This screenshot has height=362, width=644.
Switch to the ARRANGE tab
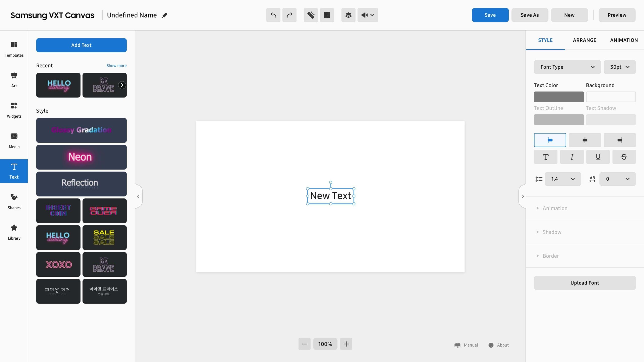[585, 40]
